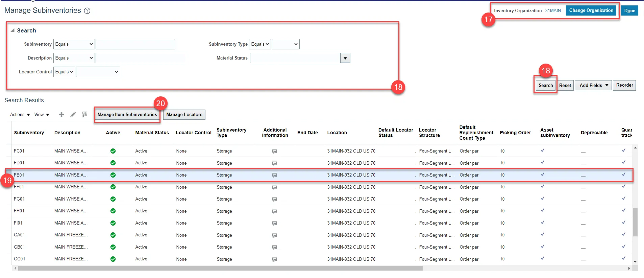Click the Manage Item Subinventories button
644x278 pixels.
(x=127, y=115)
